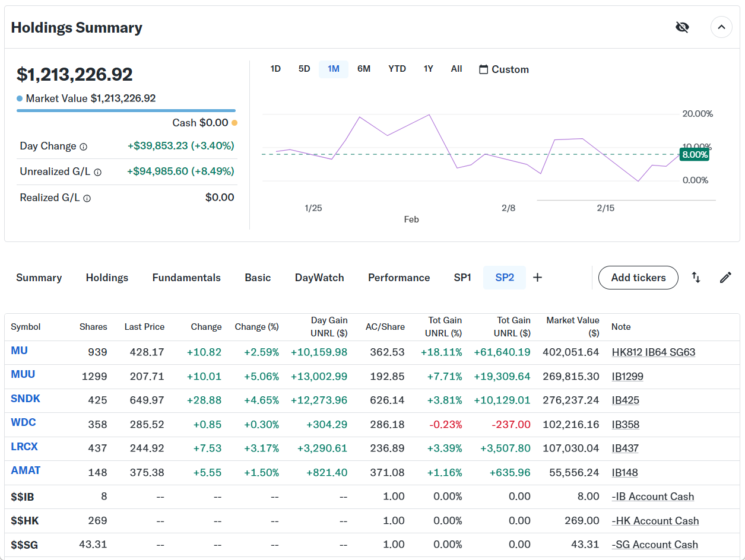Open Custom date range calendar
The height and width of the screenshot is (560, 745).
pyautogui.click(x=503, y=69)
